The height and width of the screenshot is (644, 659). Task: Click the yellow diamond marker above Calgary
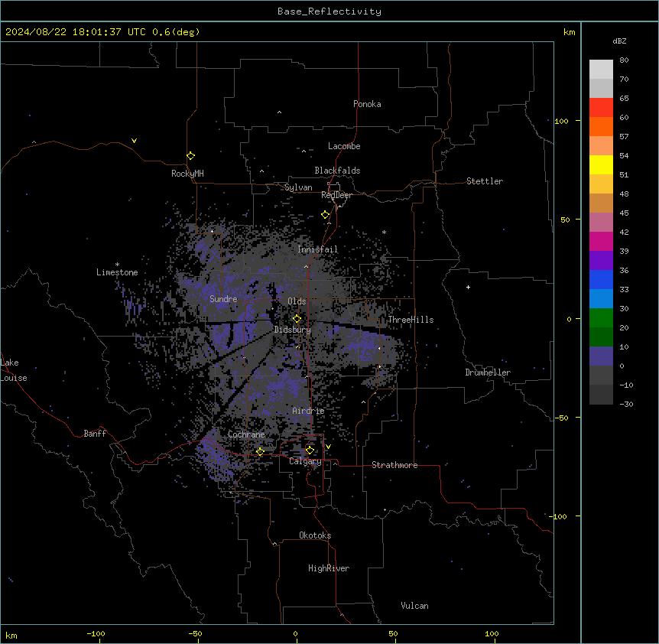[x=310, y=450]
